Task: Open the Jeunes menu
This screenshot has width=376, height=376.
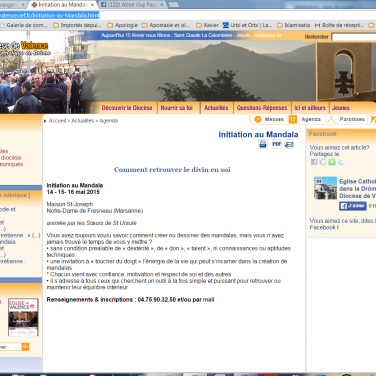Action: (341, 108)
